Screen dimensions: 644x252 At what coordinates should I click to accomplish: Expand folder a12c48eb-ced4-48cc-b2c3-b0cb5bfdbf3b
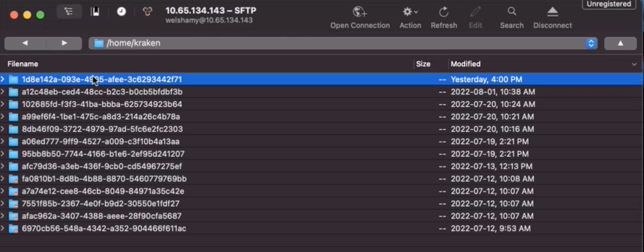point(3,92)
